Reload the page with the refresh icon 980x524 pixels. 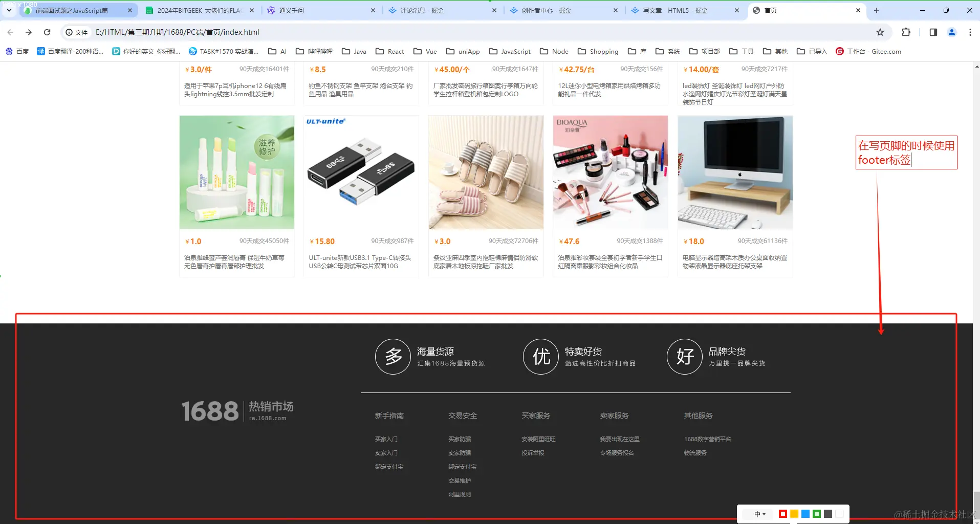pos(47,32)
